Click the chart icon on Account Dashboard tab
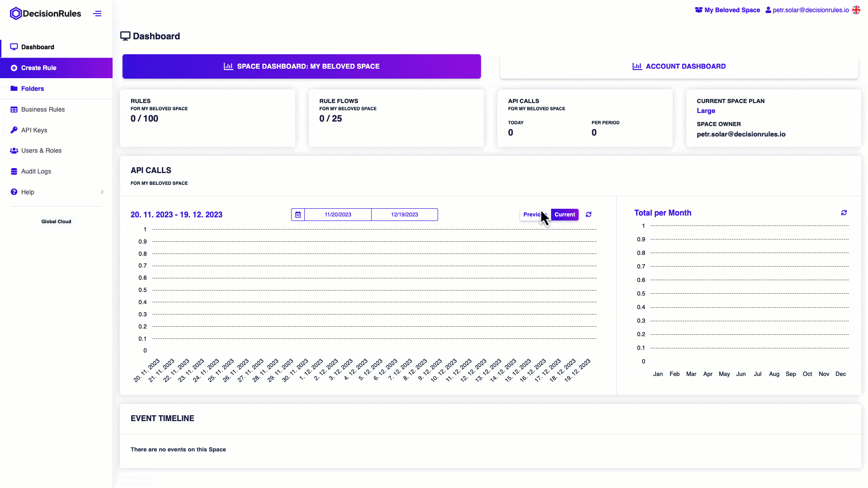 click(637, 66)
